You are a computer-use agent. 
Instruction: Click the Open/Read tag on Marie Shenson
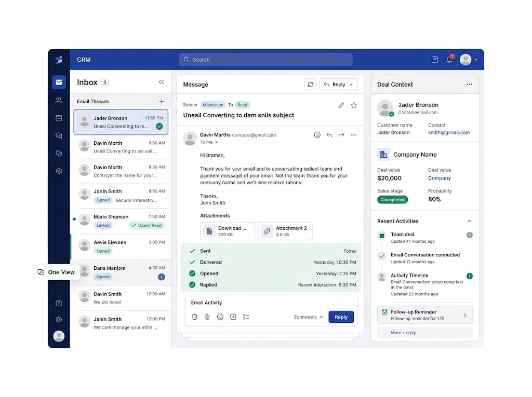[147, 225]
